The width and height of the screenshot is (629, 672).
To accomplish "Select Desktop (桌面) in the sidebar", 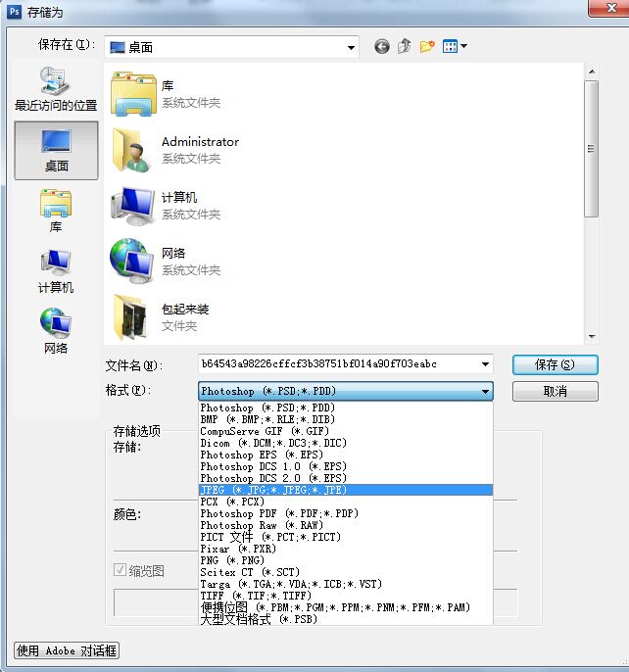I will click(56, 151).
